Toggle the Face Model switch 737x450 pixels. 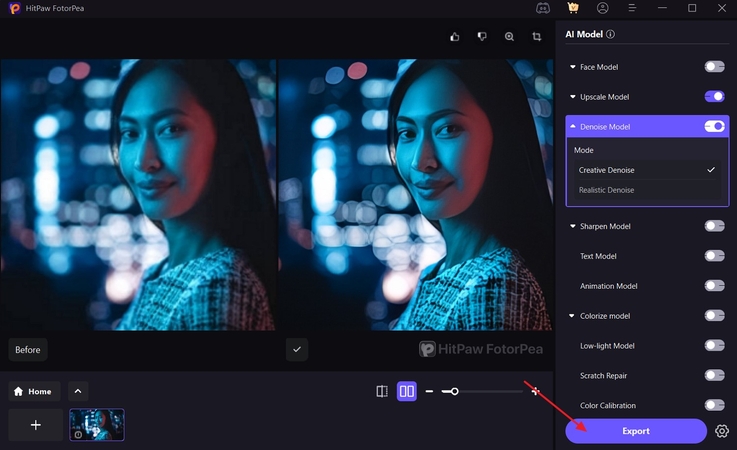tap(714, 67)
